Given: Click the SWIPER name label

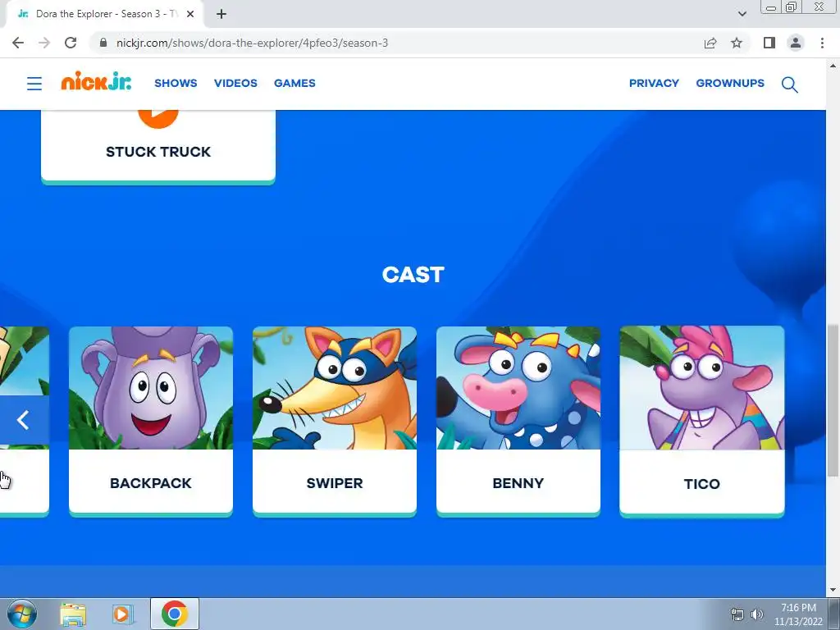Looking at the screenshot, I should coord(335,483).
